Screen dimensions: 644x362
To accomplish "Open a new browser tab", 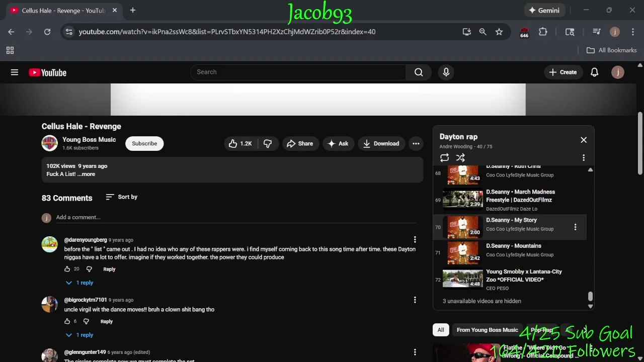I will [x=133, y=10].
